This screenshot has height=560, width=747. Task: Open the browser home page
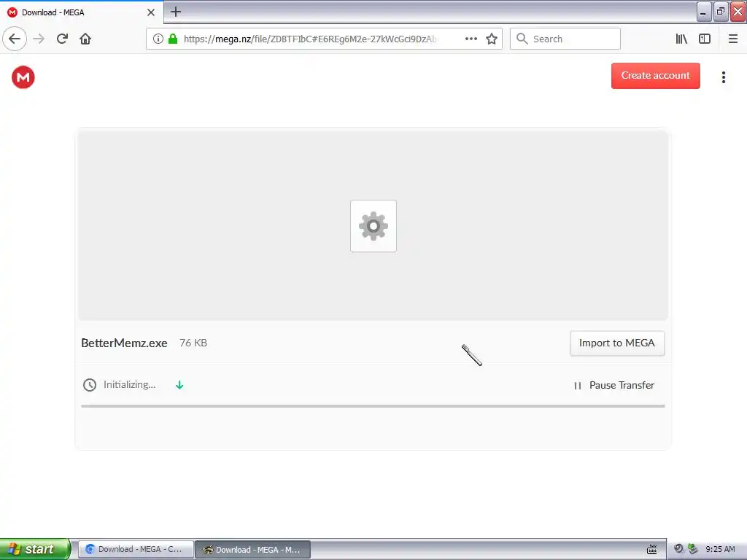click(x=85, y=39)
